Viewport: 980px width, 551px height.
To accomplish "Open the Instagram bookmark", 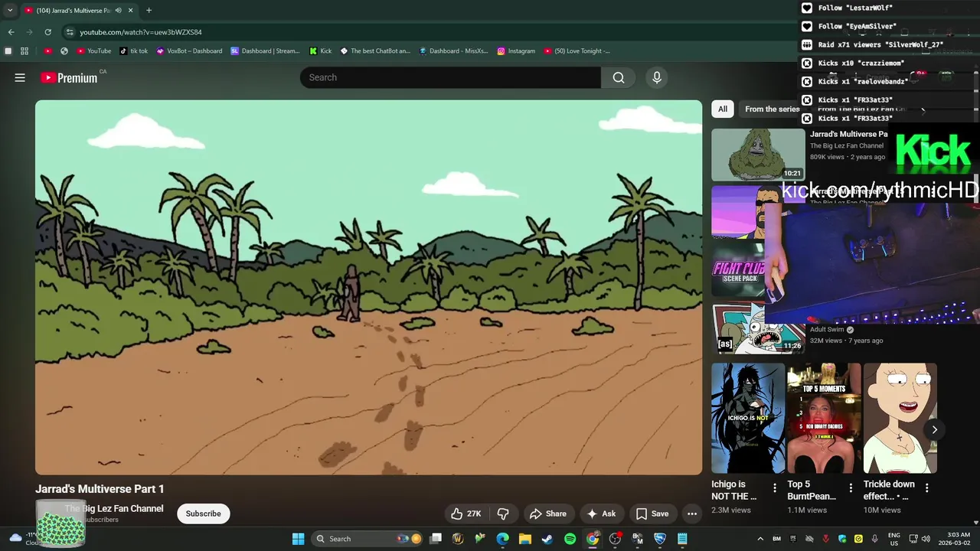I will [x=516, y=51].
